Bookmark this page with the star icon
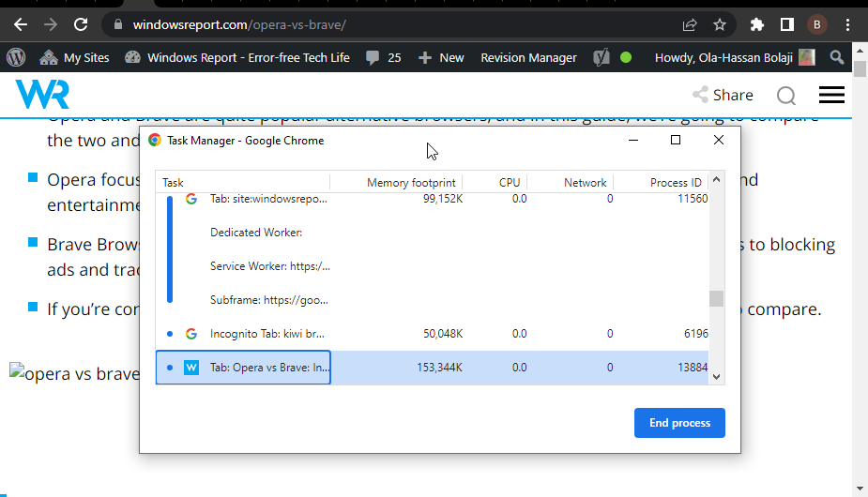The image size is (868, 497). (720, 25)
